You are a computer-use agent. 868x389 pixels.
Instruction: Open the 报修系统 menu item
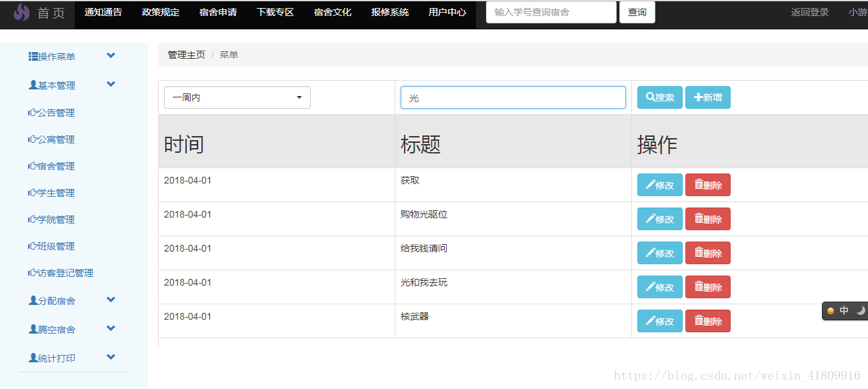coord(390,12)
